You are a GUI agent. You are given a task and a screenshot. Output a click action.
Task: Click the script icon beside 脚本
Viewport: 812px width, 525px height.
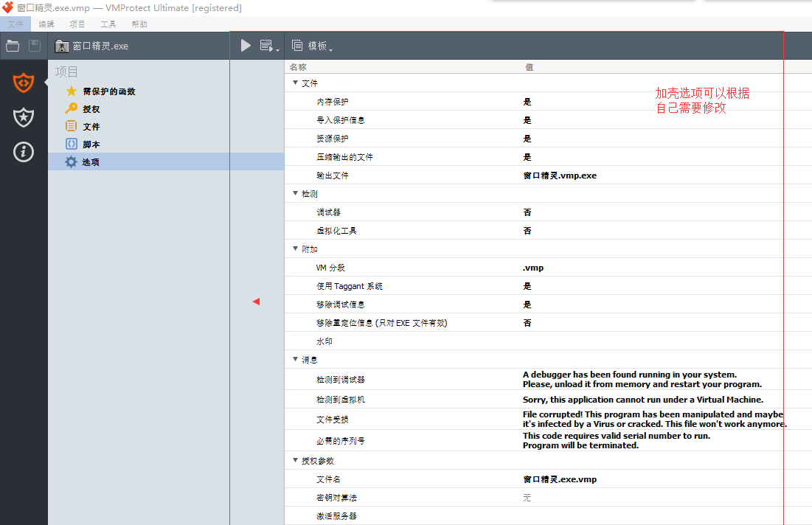click(x=72, y=144)
